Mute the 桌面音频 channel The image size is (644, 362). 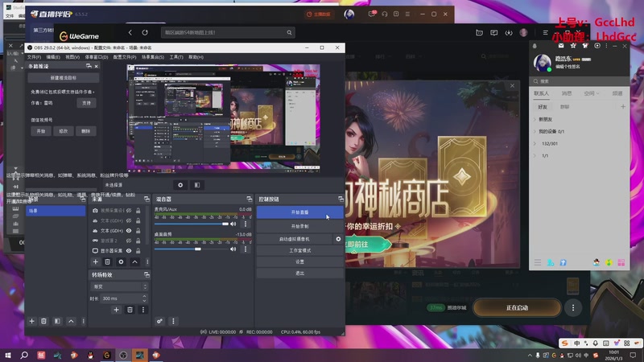pyautogui.click(x=233, y=249)
